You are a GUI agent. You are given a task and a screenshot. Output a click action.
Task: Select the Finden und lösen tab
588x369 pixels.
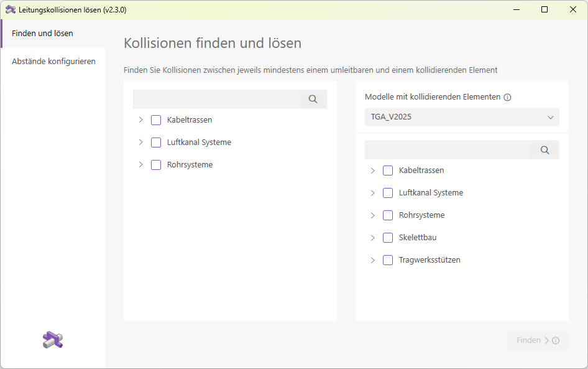pyautogui.click(x=42, y=33)
